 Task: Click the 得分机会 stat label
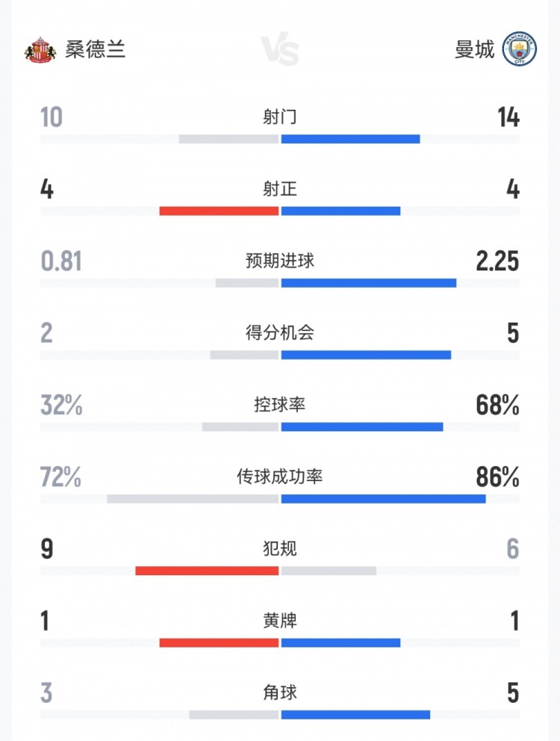(x=280, y=332)
